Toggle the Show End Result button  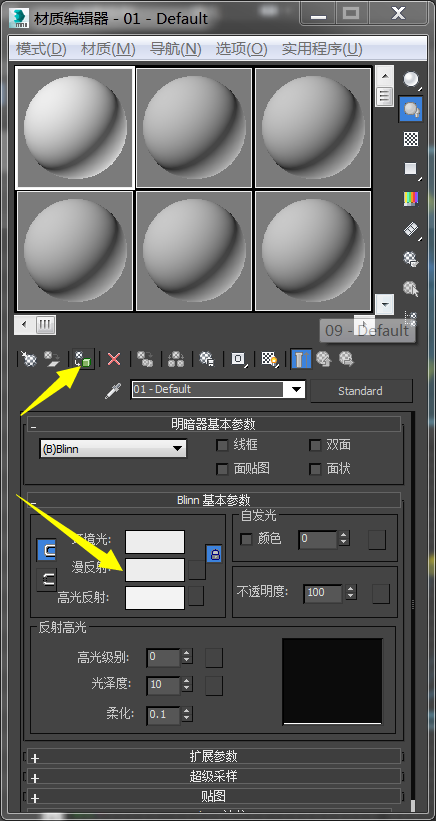pos(301,359)
